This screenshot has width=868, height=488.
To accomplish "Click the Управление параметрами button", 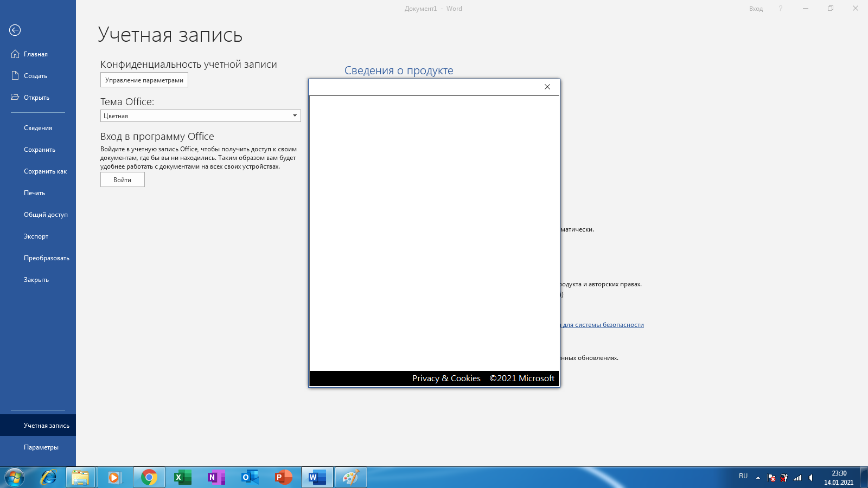I will pos(144,80).
